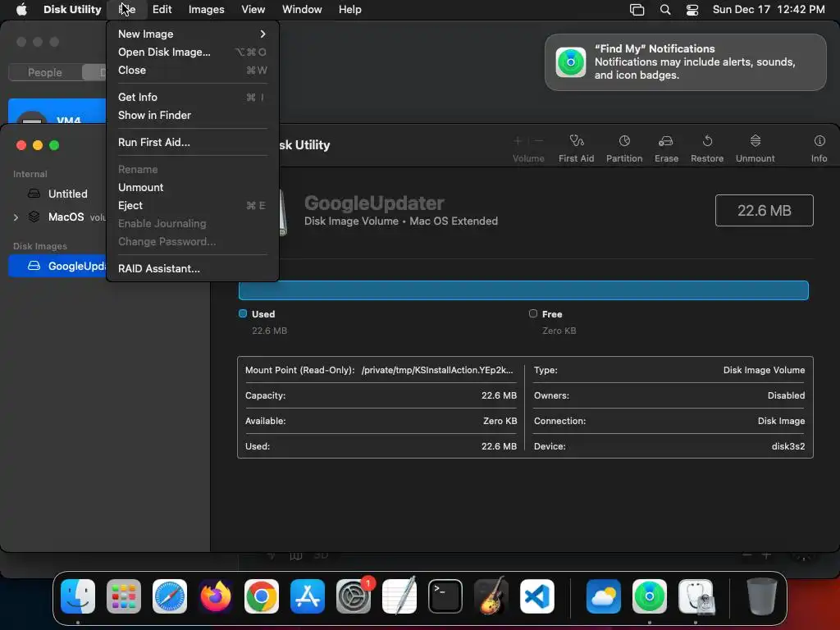Open TextEdit from the Dock
Image resolution: width=840 pixels, height=630 pixels.
399,596
